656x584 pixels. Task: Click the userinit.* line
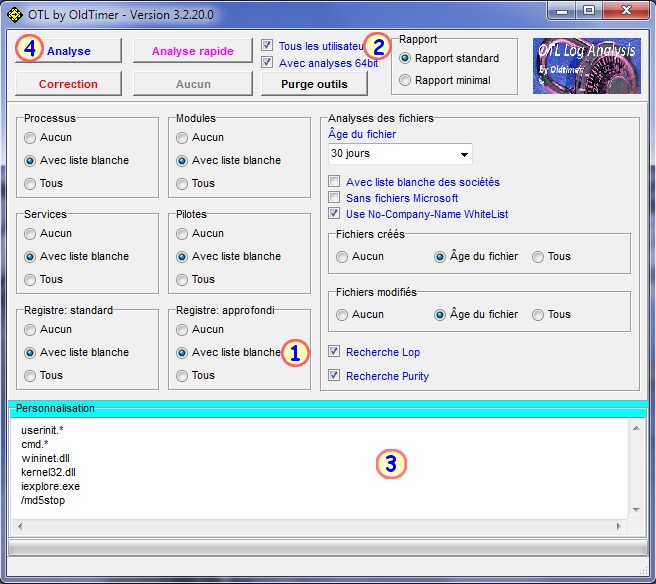42,430
